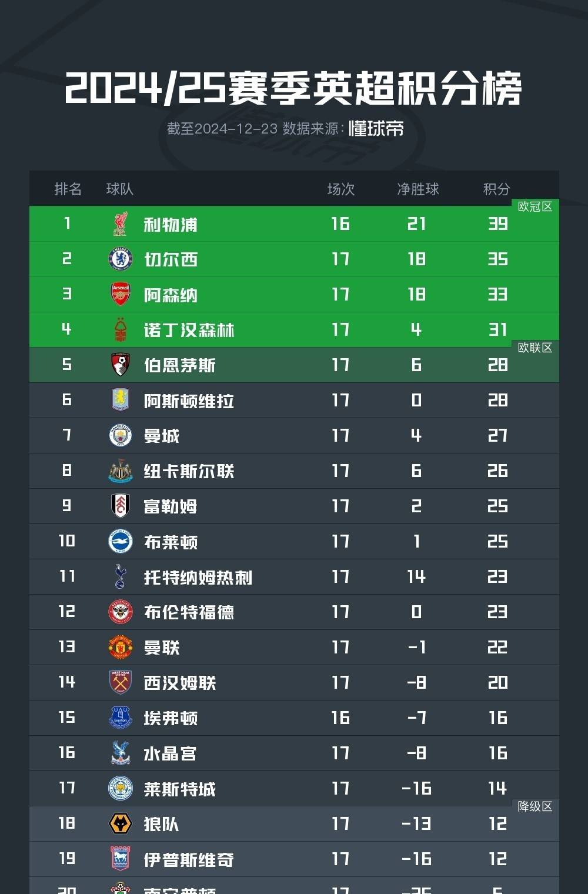Click the Wolves wolf-head logo

point(121,824)
